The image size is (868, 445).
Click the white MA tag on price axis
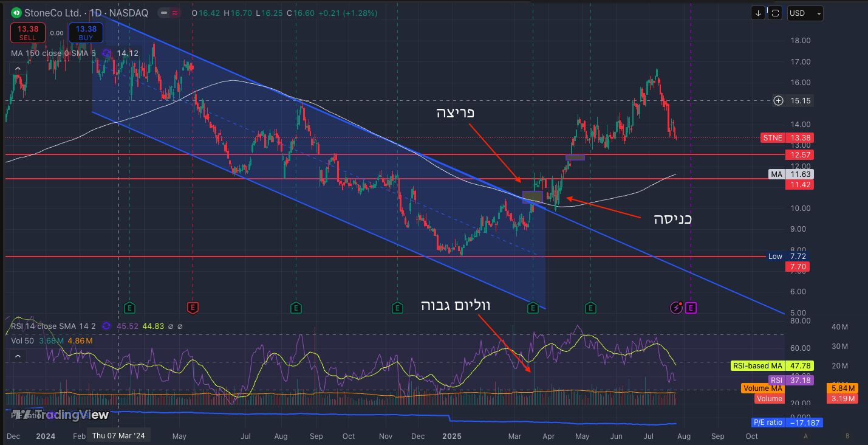[776, 174]
